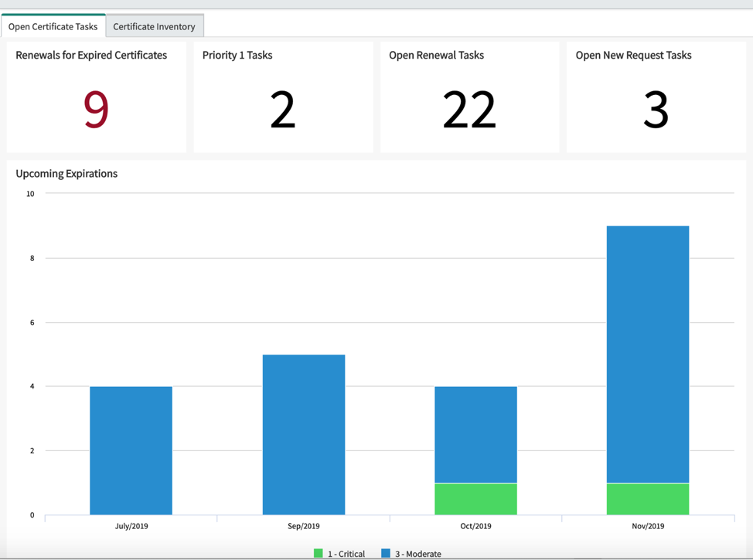Click the Nov/2019 Moderate blue bar segment

point(648,354)
